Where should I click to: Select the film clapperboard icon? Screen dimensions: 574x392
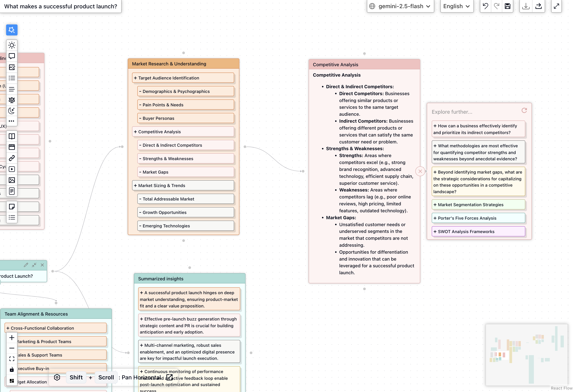coord(12,147)
